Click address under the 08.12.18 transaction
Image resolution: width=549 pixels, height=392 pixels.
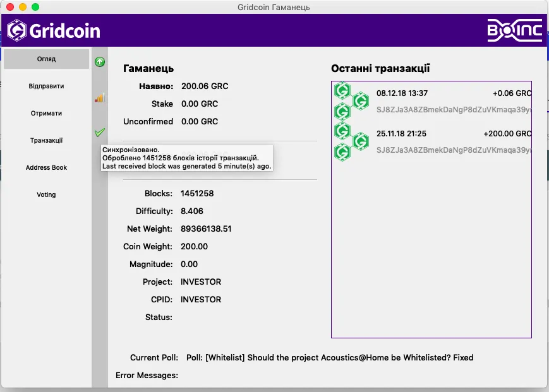click(x=454, y=110)
